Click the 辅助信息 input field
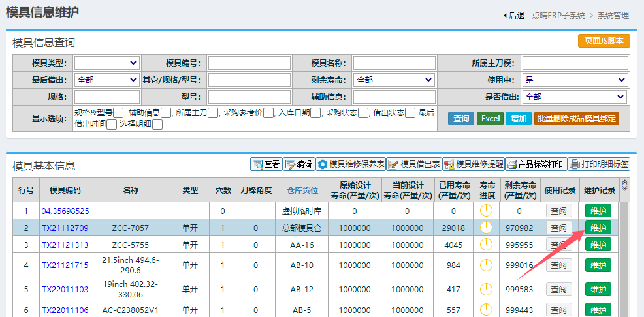This screenshot has height=317, width=644. point(394,97)
